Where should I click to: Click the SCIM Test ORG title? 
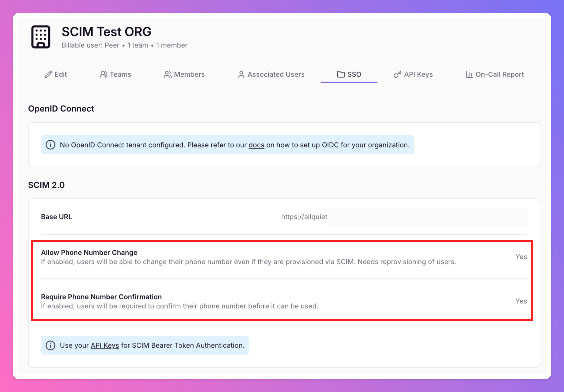[x=107, y=32]
